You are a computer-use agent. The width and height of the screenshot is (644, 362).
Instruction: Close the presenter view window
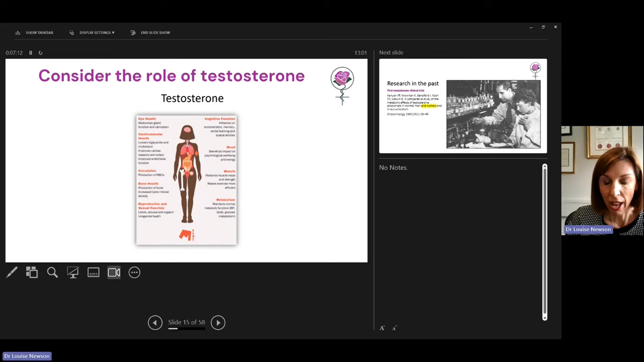coord(555,27)
